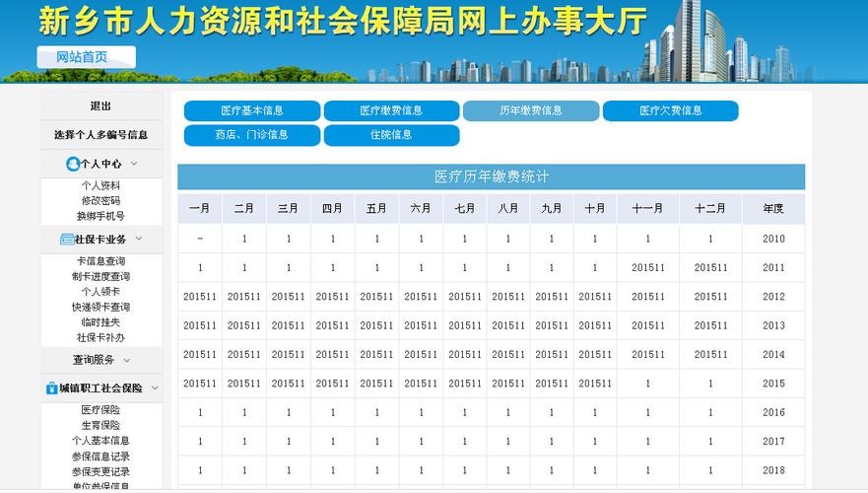Screen dimensions: 868x493
Task: Open 参保信息记录 sidebar link
Action: pyautogui.click(x=100, y=457)
